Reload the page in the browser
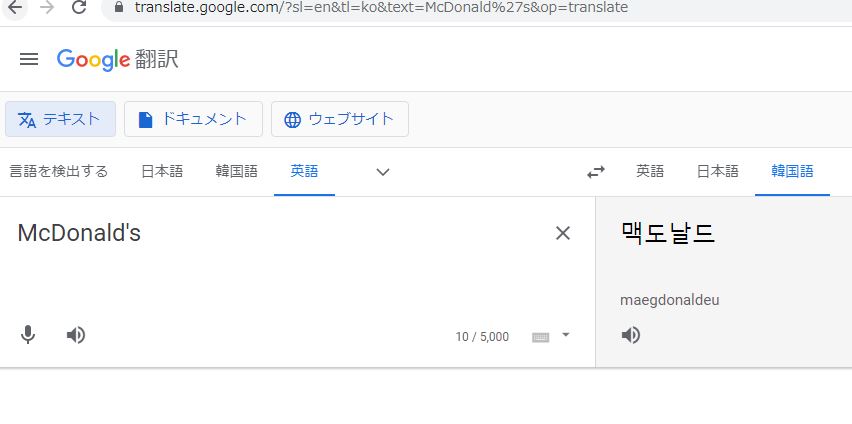 click(x=79, y=7)
